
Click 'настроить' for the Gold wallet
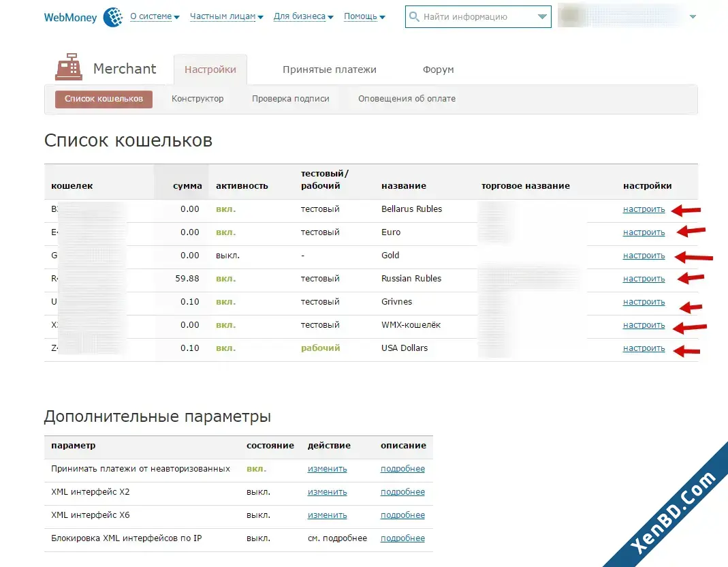(644, 256)
